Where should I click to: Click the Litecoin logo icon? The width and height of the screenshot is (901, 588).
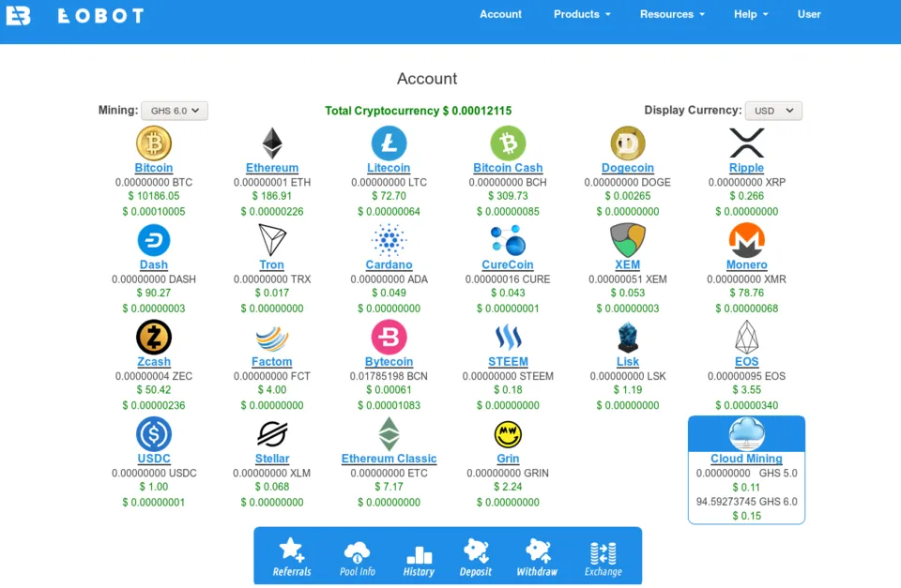389,143
